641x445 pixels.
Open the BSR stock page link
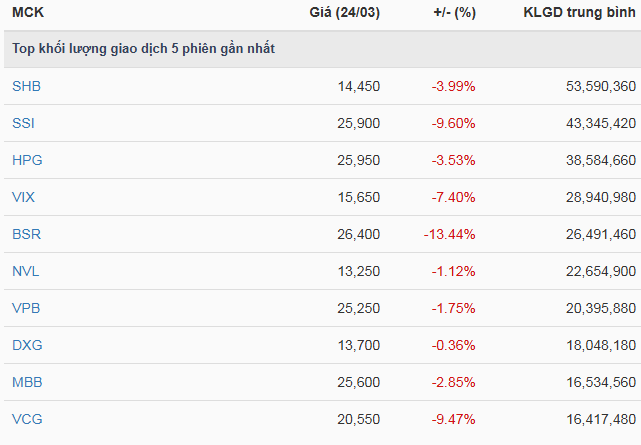point(26,234)
